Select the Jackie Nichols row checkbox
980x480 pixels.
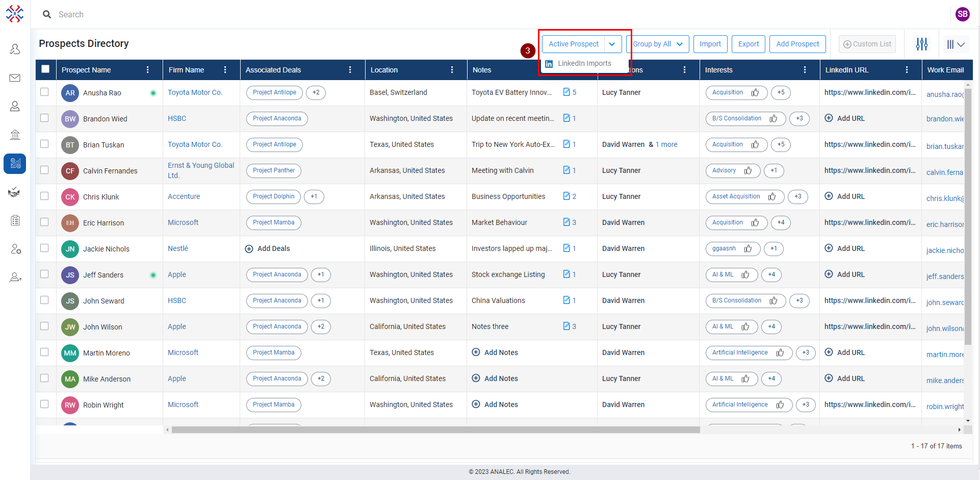pyautogui.click(x=44, y=248)
